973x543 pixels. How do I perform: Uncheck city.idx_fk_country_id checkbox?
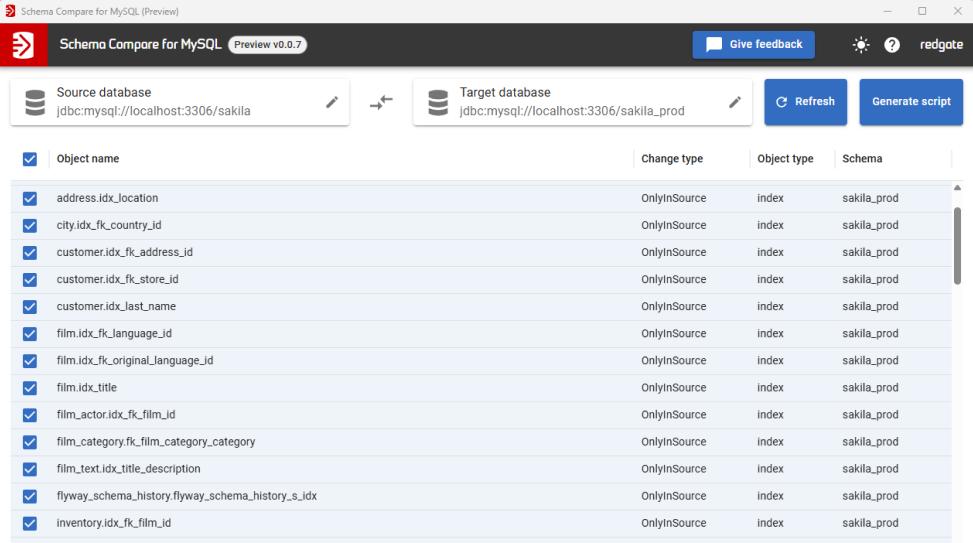30,225
